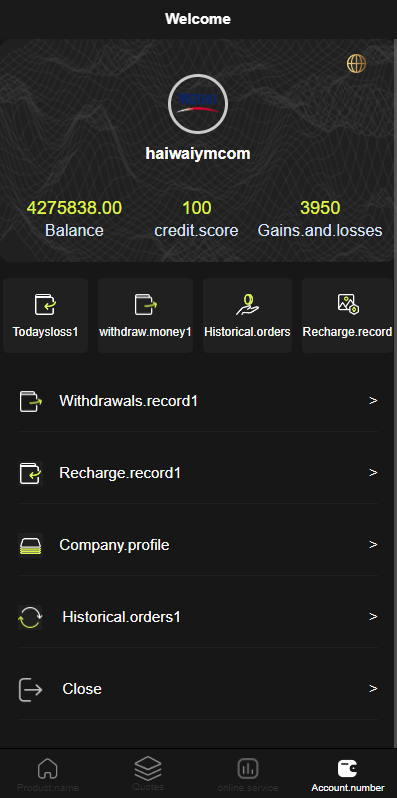
Task: Click the Balance label
Action: [74, 231]
